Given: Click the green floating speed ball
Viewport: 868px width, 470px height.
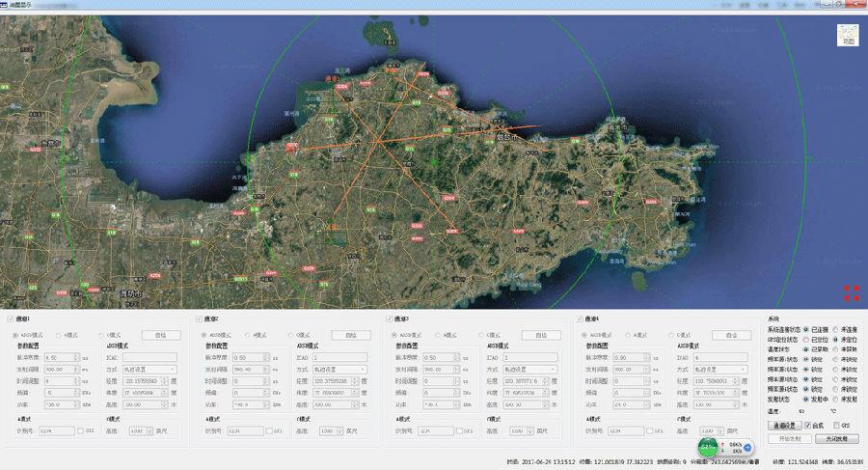Looking at the screenshot, I should [x=708, y=447].
